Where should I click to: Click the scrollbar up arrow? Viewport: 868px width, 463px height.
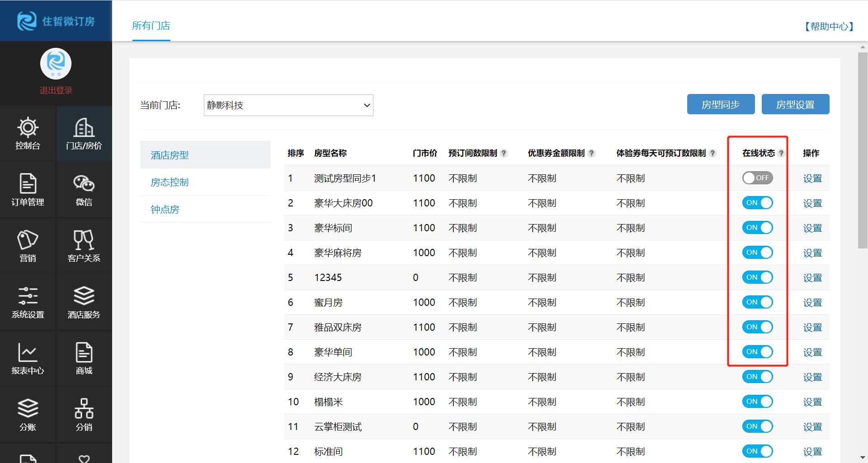pyautogui.click(x=863, y=47)
